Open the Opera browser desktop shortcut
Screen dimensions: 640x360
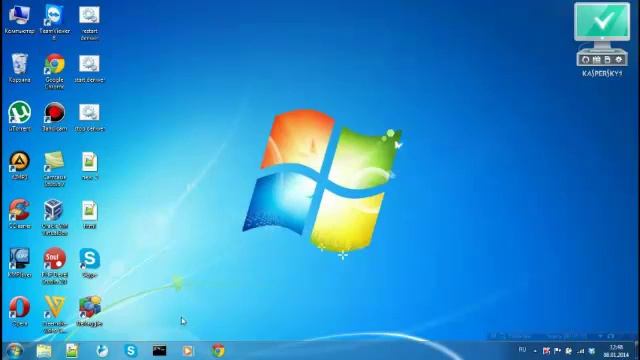pos(20,311)
